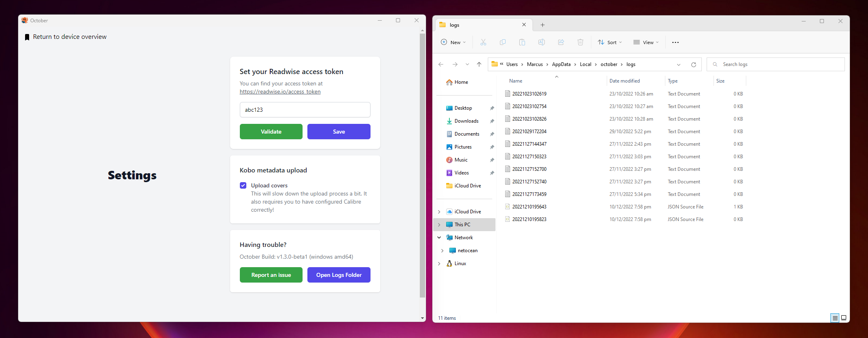
Task: Click the Readwise access token input field
Action: (305, 110)
